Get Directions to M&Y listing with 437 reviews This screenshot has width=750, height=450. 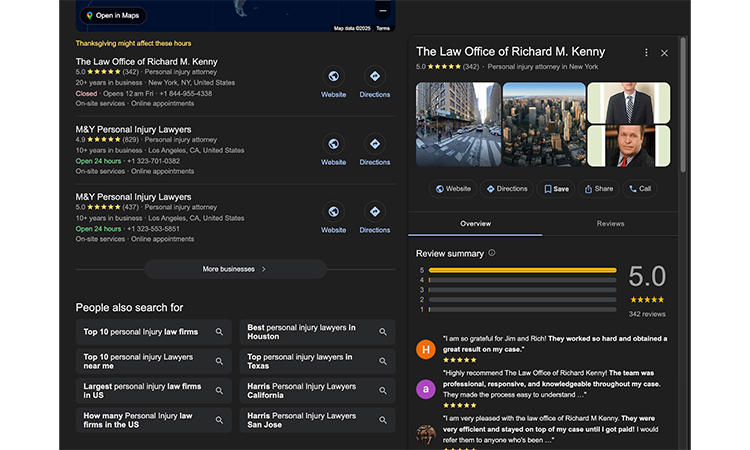click(374, 212)
